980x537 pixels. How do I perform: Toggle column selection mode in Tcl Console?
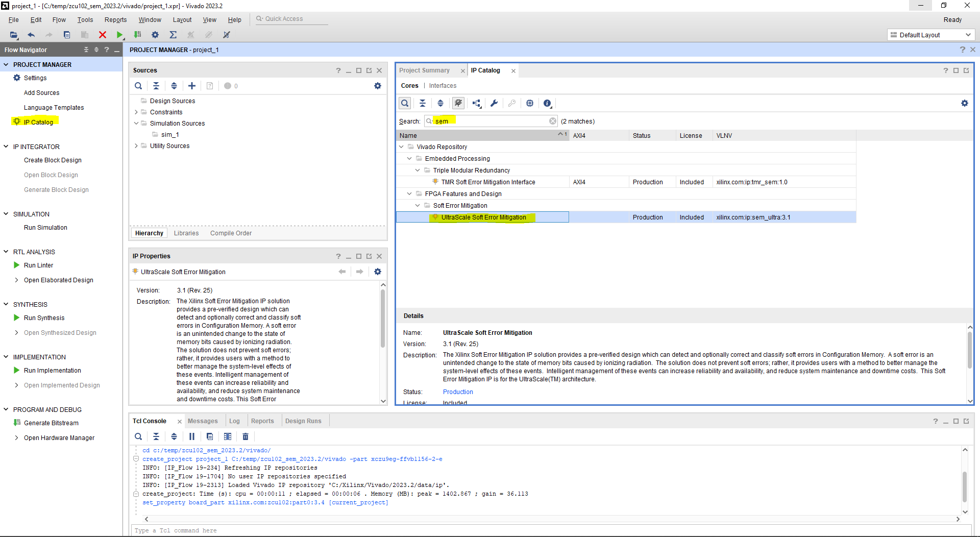228,436
